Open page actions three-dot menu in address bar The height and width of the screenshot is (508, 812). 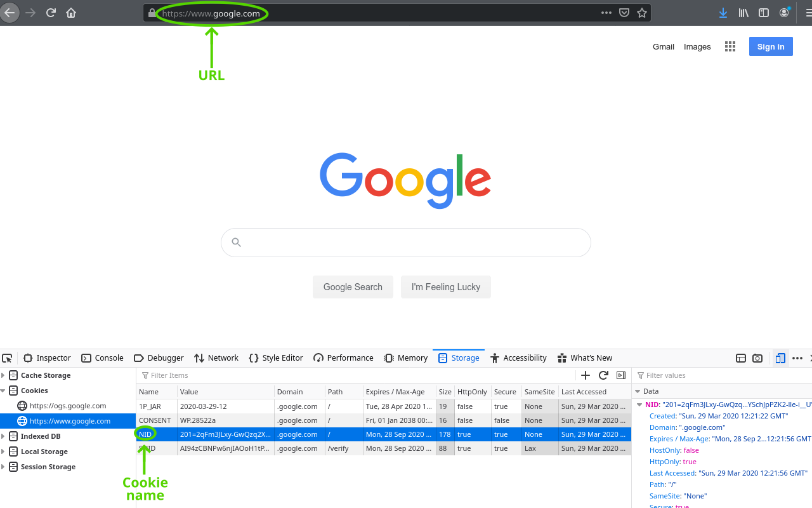(x=606, y=13)
